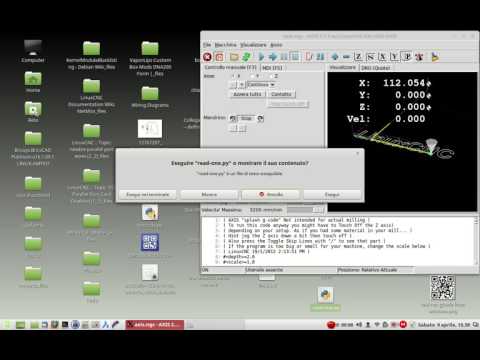This screenshot has width=480, height=360.
Task: Click the Azzera tutti button
Action: coord(247,94)
